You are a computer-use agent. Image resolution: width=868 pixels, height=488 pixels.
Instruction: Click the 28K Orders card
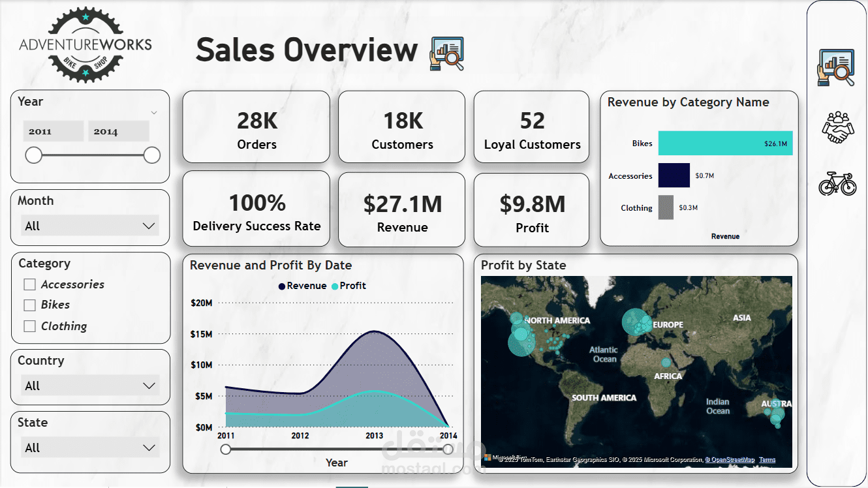[256, 127]
